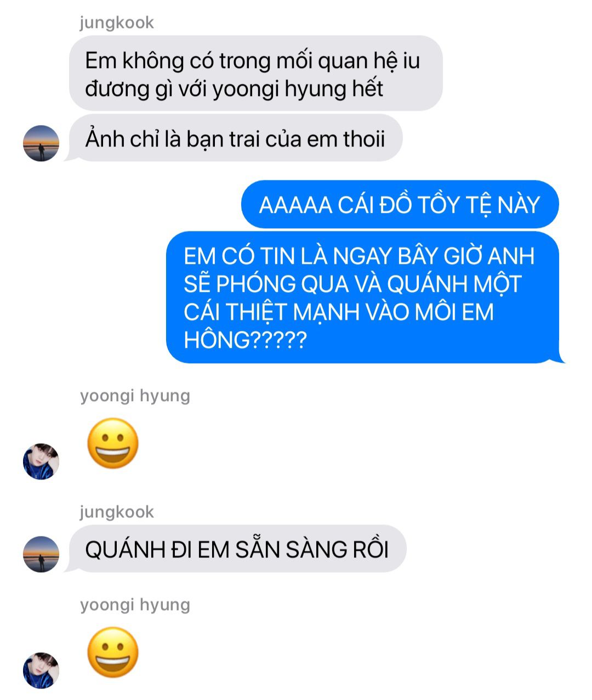
Task: Select the blue 'EM CÓ TIN LÀ NGAY' message
Action: click(365, 297)
